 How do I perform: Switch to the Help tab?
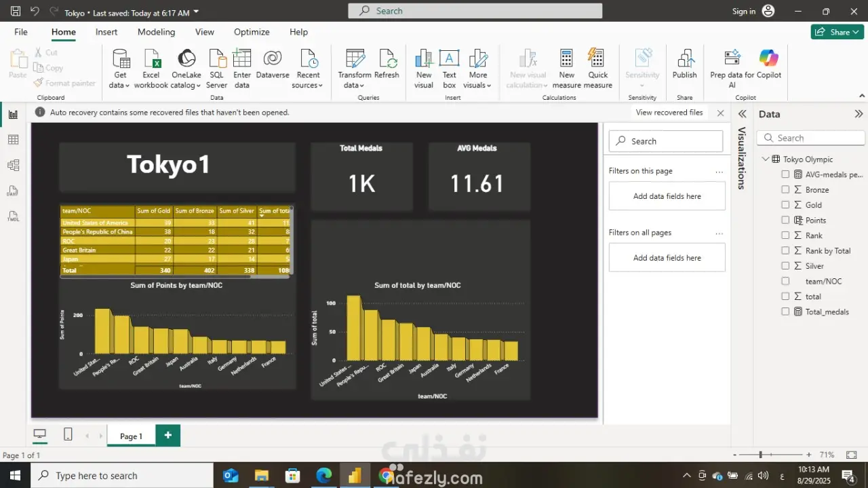click(298, 32)
